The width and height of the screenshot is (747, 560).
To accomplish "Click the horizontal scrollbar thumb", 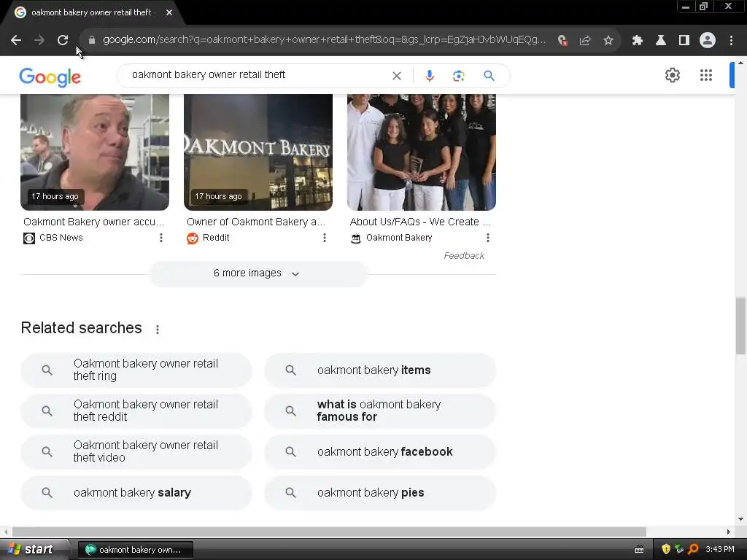I will 329,532.
